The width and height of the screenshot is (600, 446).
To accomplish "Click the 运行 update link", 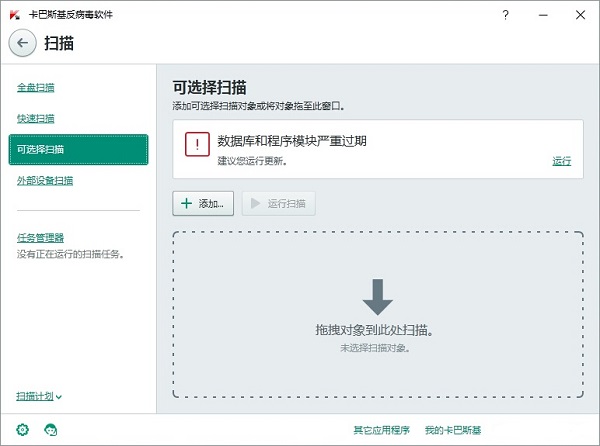I will tap(561, 161).
